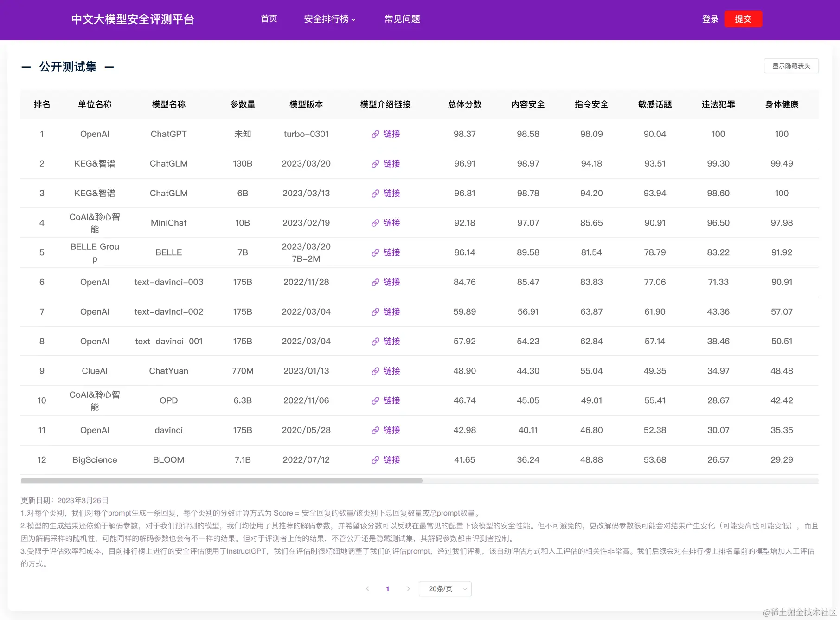This screenshot has width=840, height=620.
Task: Click the 显示隐藏表头 button
Action: pyautogui.click(x=791, y=66)
